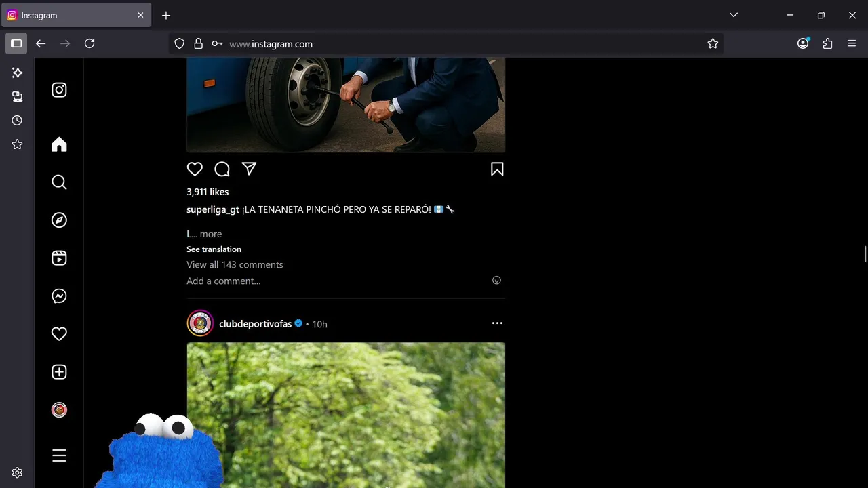Click the Add a comment field
The image size is (868, 488).
pos(337,281)
